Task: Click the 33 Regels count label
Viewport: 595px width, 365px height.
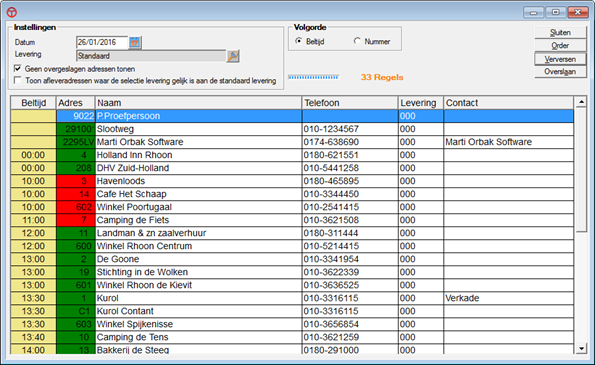Action: pyautogui.click(x=382, y=77)
